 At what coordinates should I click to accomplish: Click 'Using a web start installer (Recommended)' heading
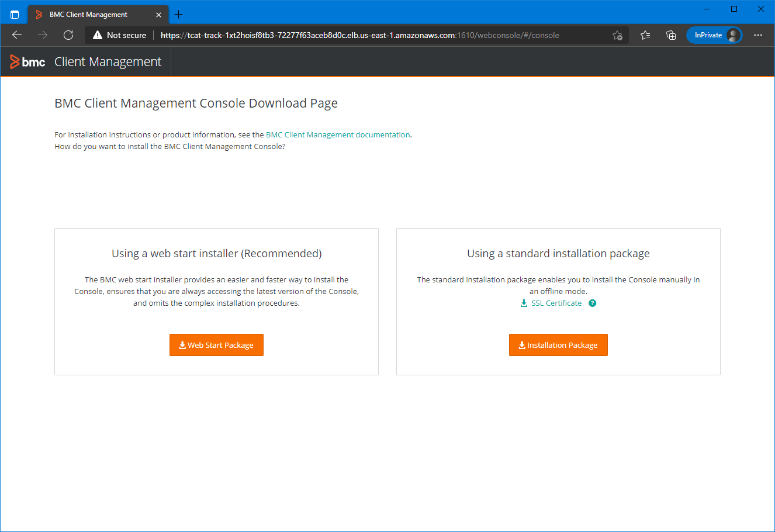click(x=217, y=254)
